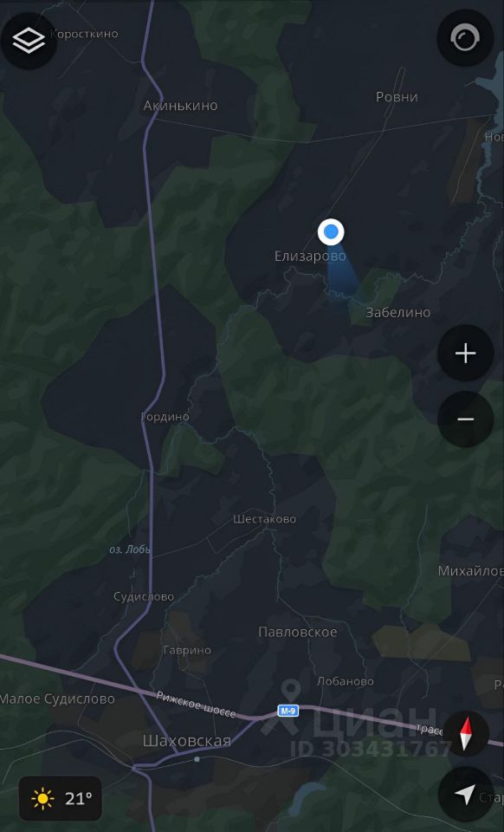Image resolution: width=504 pixels, height=832 pixels.
Task: Select the Елизарово village label
Action: (x=310, y=257)
